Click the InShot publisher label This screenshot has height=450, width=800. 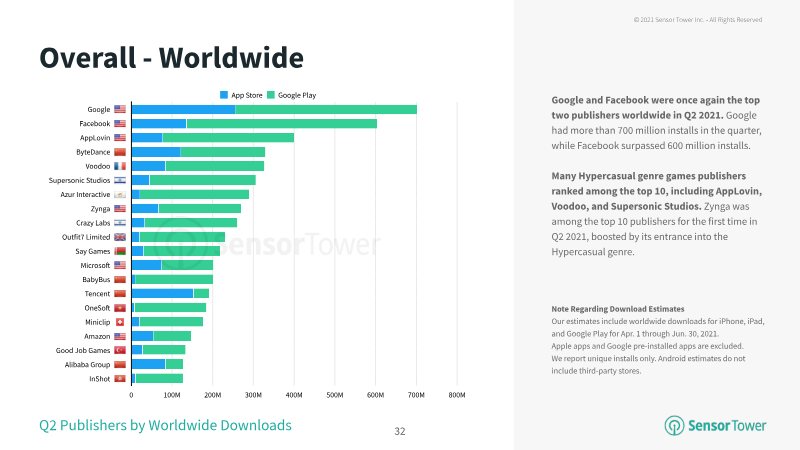(99, 379)
